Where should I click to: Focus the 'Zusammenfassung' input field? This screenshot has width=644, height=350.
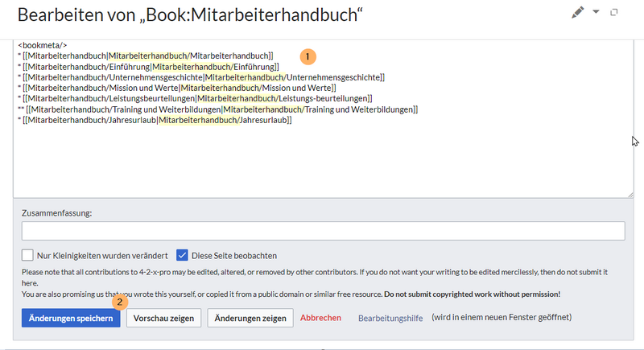pyautogui.click(x=323, y=231)
